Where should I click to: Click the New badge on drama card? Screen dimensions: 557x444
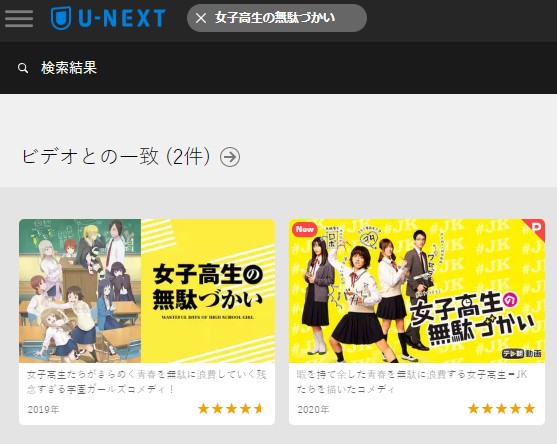(x=304, y=229)
